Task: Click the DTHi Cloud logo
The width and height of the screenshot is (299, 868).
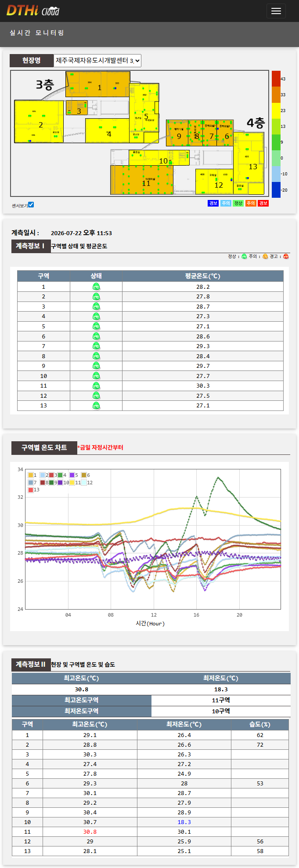Action: [x=33, y=11]
